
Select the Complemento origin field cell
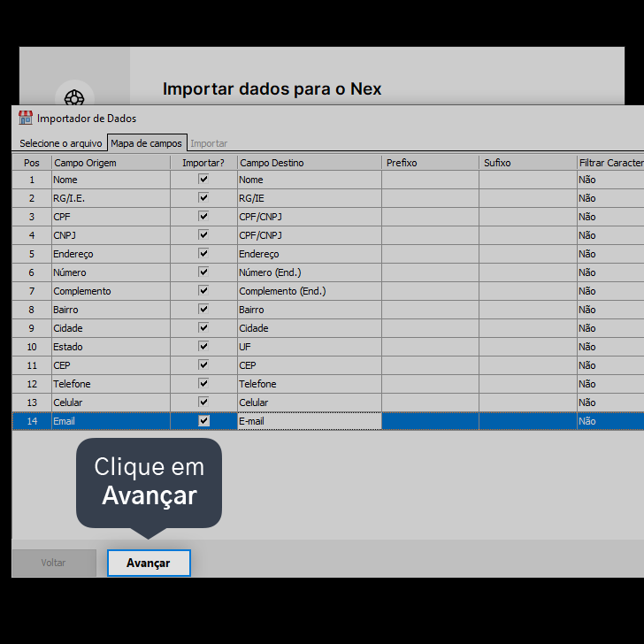coord(111,291)
